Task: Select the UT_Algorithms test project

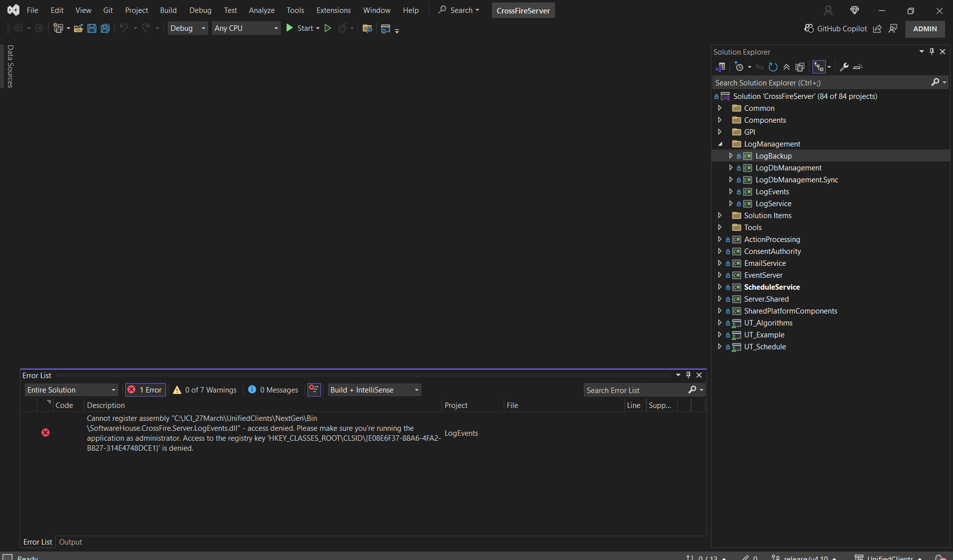Action: click(x=768, y=323)
